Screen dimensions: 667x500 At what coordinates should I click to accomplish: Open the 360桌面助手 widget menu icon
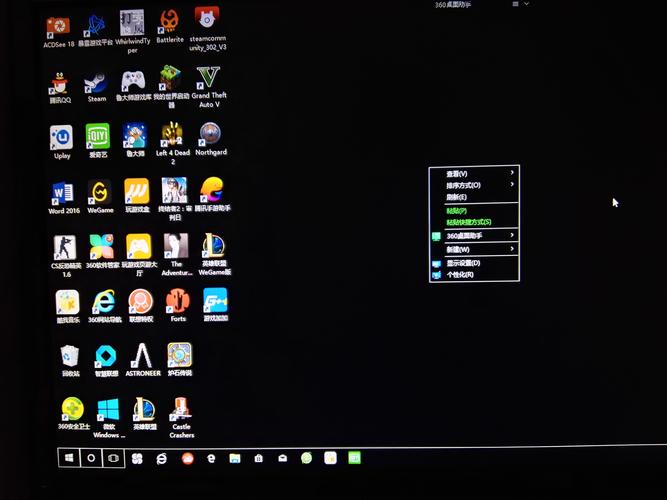[515, 4]
